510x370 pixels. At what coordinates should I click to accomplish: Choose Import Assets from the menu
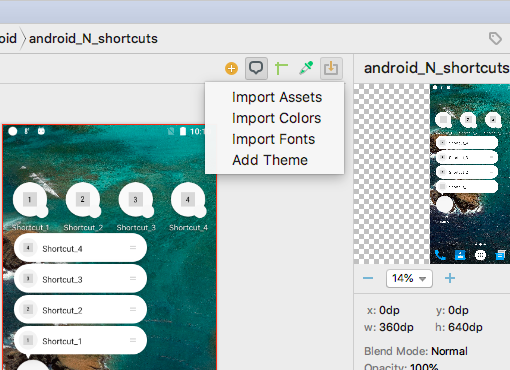(x=277, y=97)
